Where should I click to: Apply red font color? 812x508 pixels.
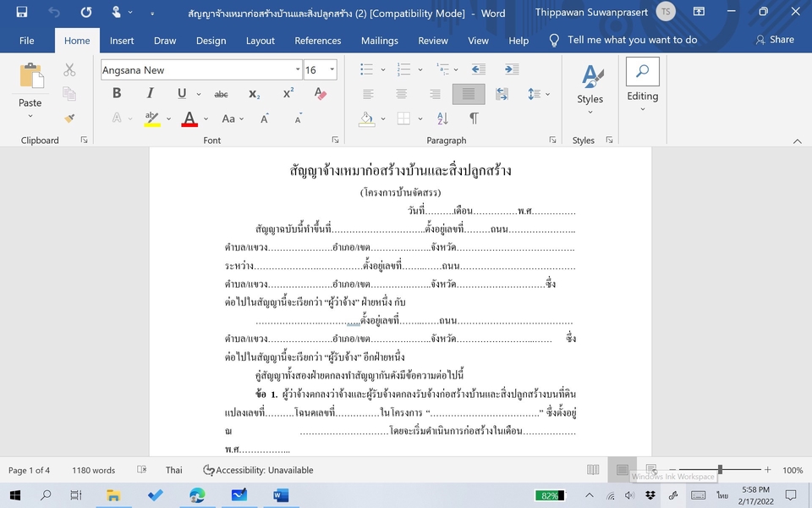pos(189,119)
